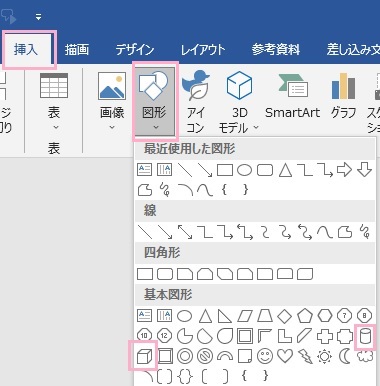The image size is (380, 386).
Task: Pick the text box under 最近使用した図形
Action: point(145,170)
